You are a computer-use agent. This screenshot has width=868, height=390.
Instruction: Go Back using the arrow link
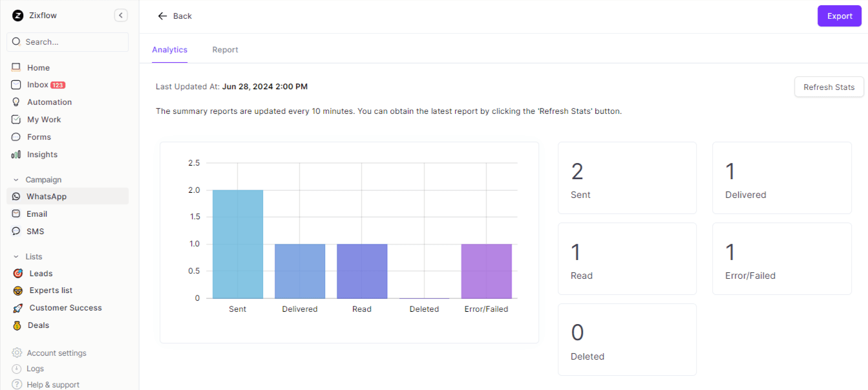pyautogui.click(x=175, y=16)
